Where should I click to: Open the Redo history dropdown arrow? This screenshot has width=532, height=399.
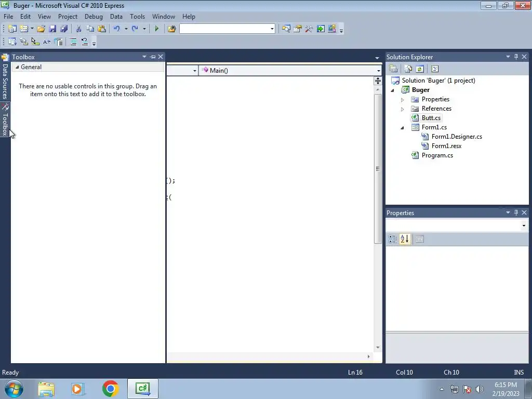pos(144,29)
